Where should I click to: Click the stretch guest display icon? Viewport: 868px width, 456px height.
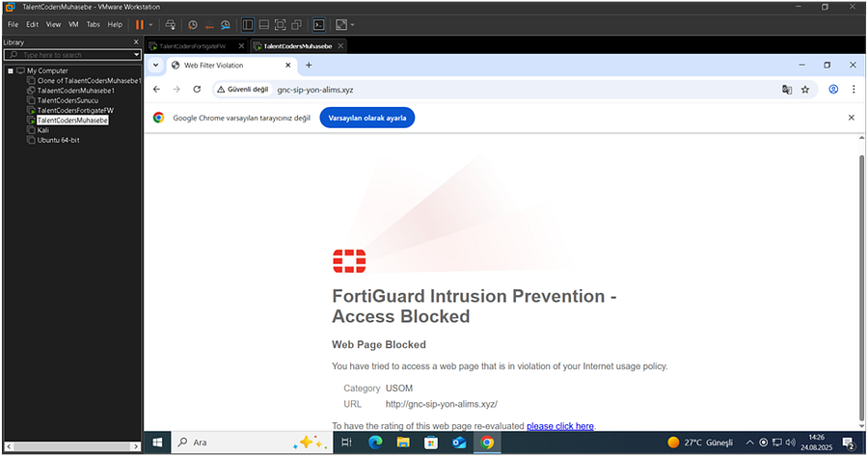(341, 24)
